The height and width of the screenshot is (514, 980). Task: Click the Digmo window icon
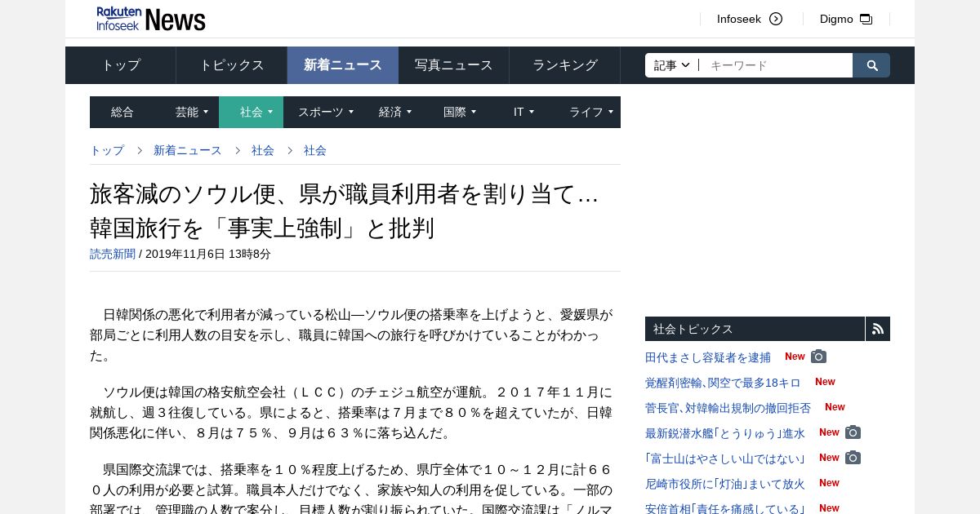pyautogui.click(x=866, y=19)
